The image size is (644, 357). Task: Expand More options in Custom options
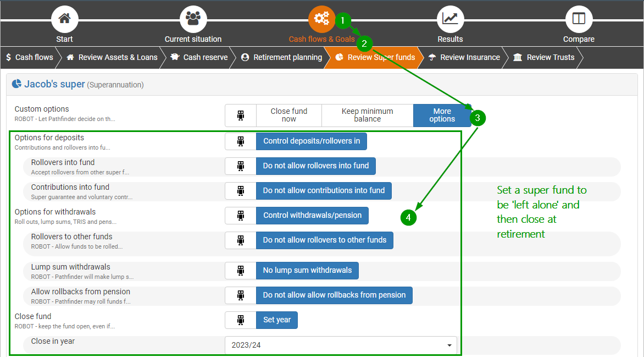[442, 116]
